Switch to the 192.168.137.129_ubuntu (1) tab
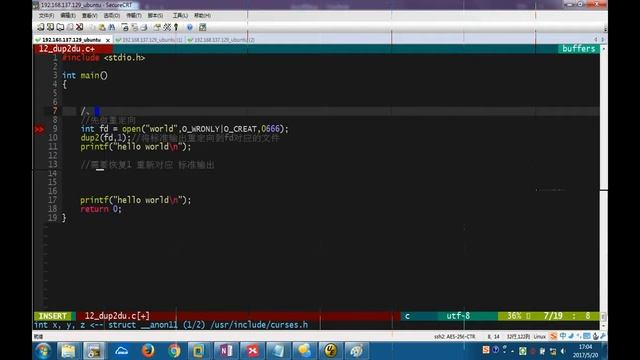The width and height of the screenshot is (640, 360). click(149, 40)
